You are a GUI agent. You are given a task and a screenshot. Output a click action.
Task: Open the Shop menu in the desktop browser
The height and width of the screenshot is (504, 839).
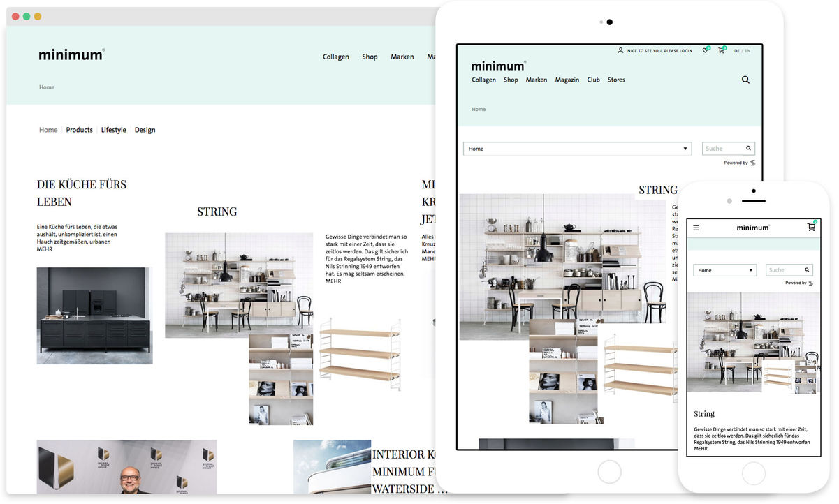tap(370, 57)
